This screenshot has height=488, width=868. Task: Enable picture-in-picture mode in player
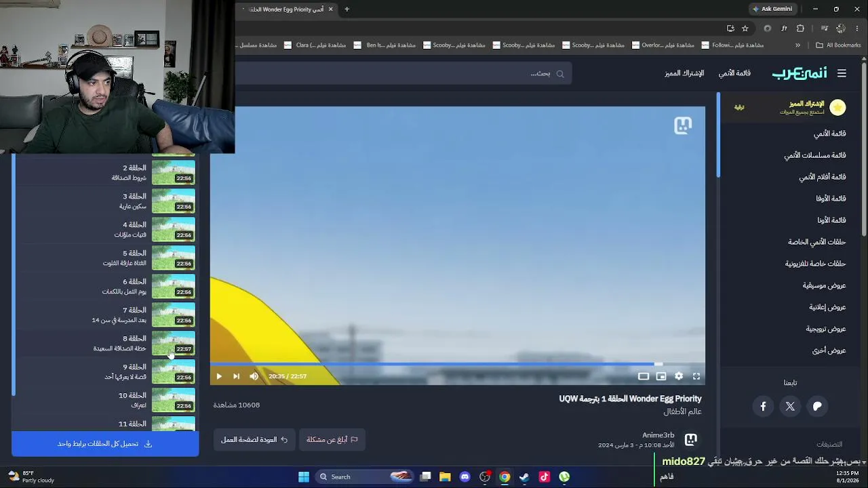(x=661, y=376)
